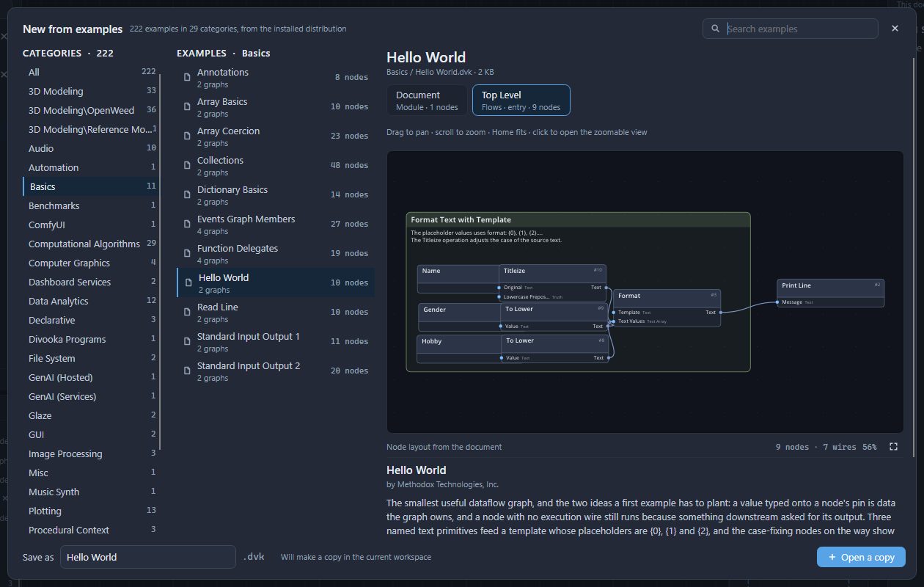Open the Music Synth category
924x587 pixels.
click(x=92, y=492)
